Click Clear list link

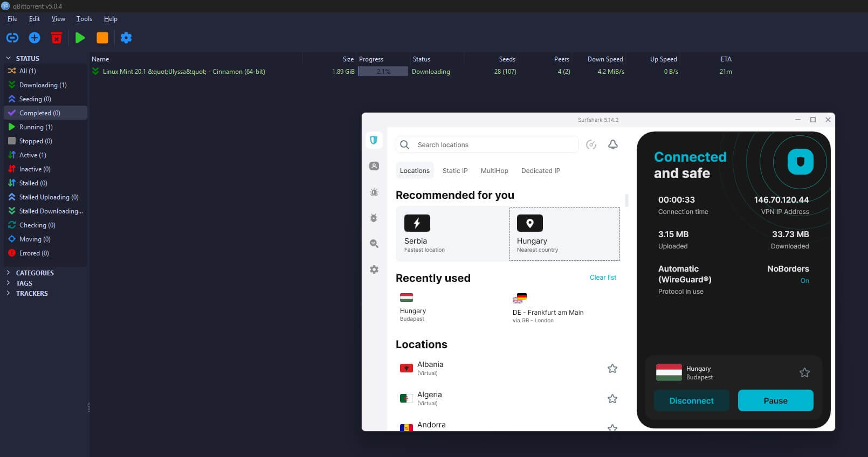(603, 278)
